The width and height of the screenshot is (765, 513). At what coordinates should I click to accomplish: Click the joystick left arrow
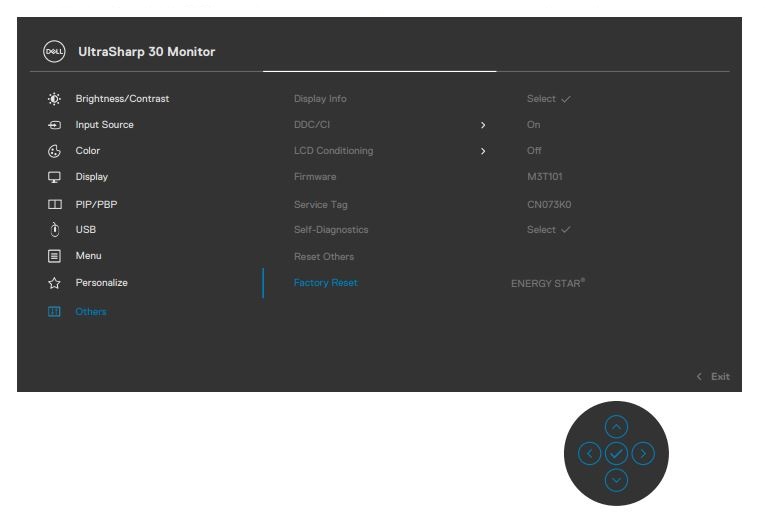[x=589, y=454]
